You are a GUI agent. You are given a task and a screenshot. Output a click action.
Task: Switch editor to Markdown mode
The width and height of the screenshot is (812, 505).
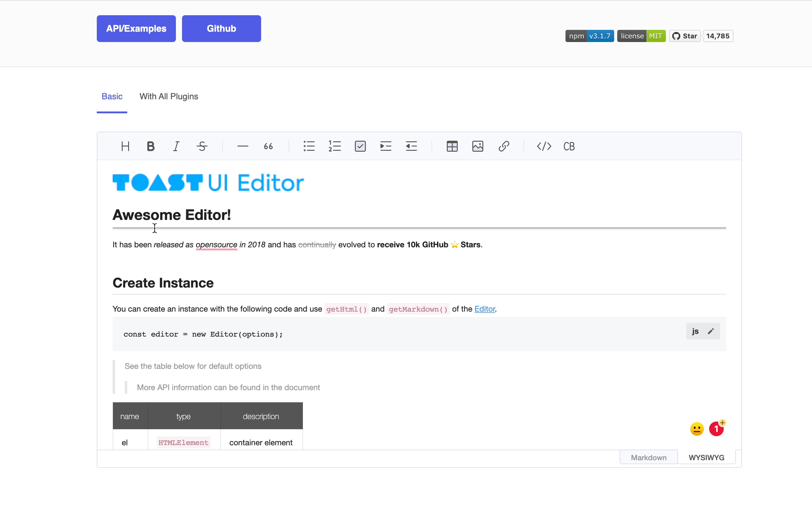[649, 457]
